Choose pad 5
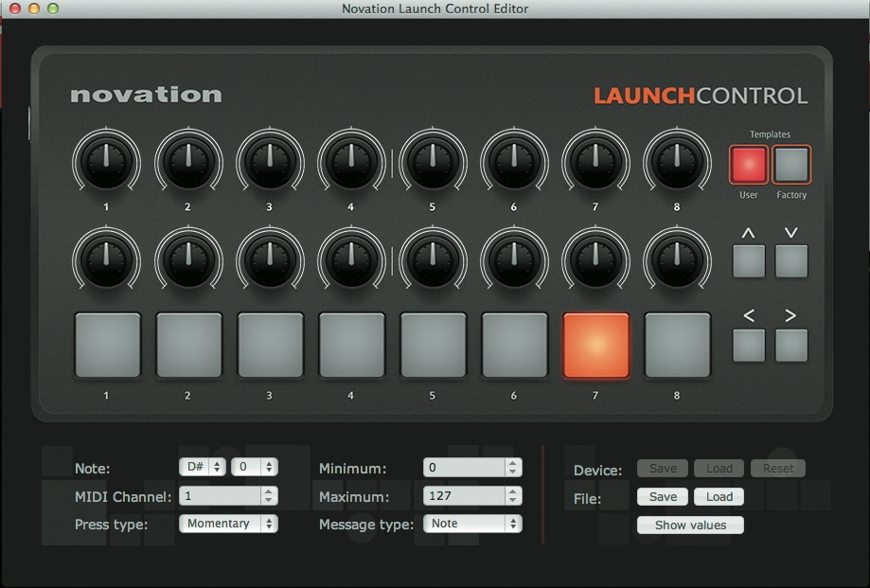 pyautogui.click(x=434, y=345)
